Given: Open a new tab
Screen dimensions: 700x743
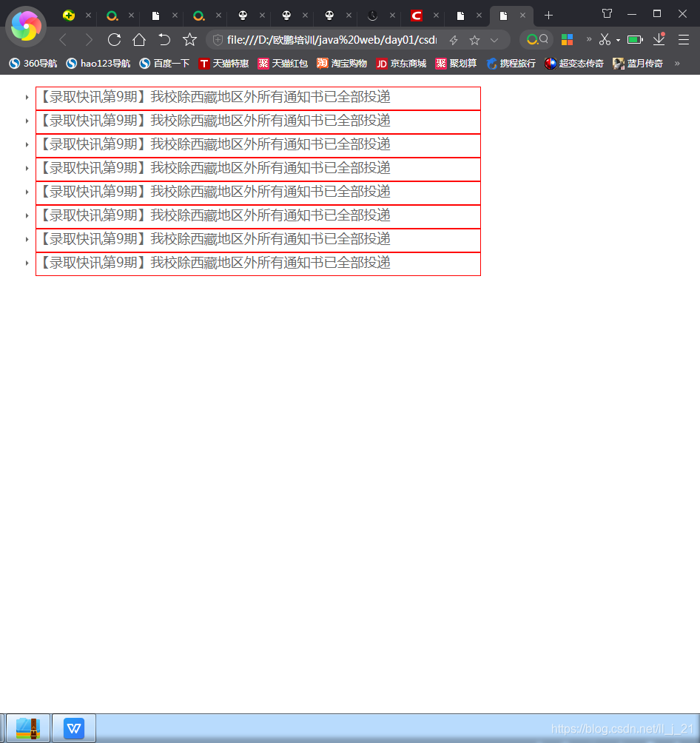Looking at the screenshot, I should [548, 16].
